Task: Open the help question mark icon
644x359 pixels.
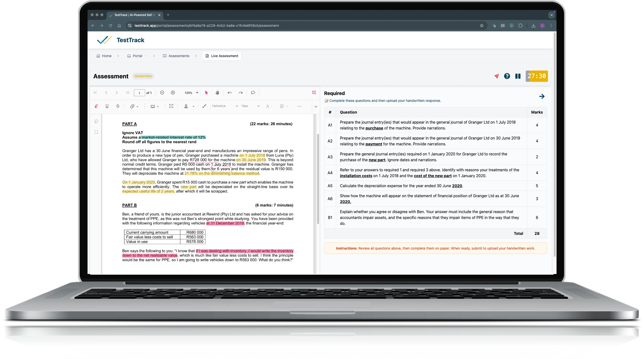Action: click(x=507, y=76)
